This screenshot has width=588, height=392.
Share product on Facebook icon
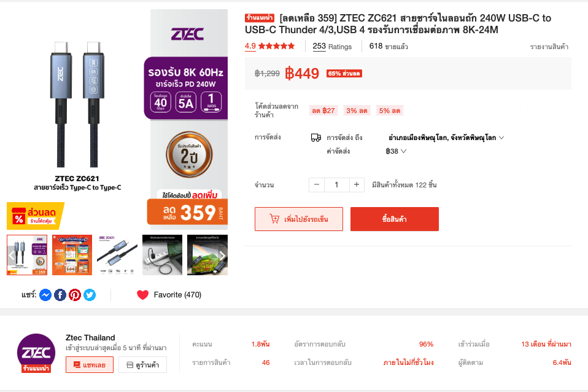pos(60,295)
